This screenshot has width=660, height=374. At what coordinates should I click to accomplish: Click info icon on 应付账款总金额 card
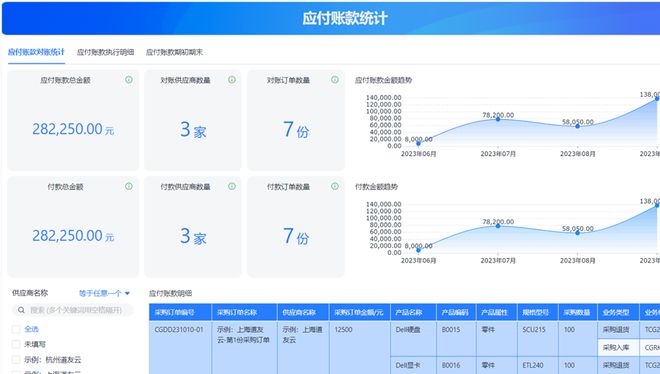[x=129, y=80]
